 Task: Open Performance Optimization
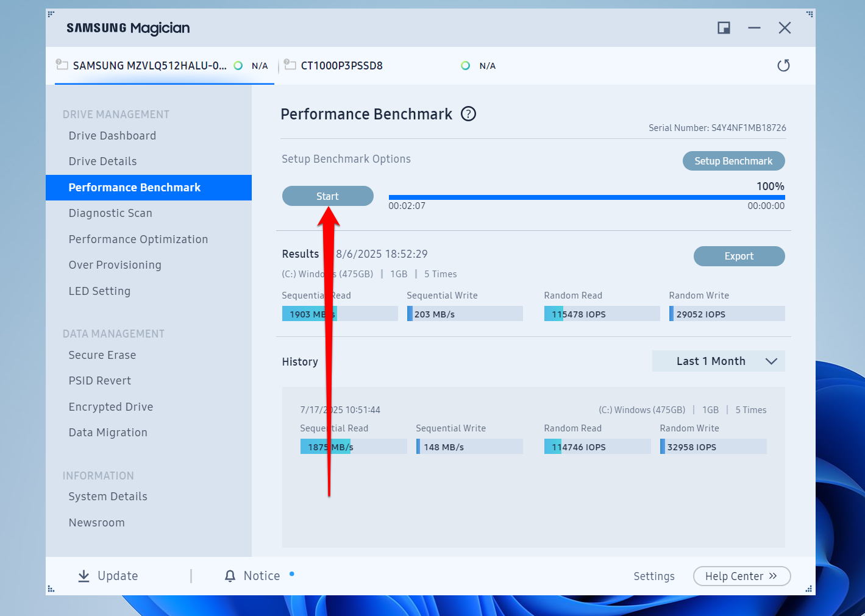coord(138,239)
